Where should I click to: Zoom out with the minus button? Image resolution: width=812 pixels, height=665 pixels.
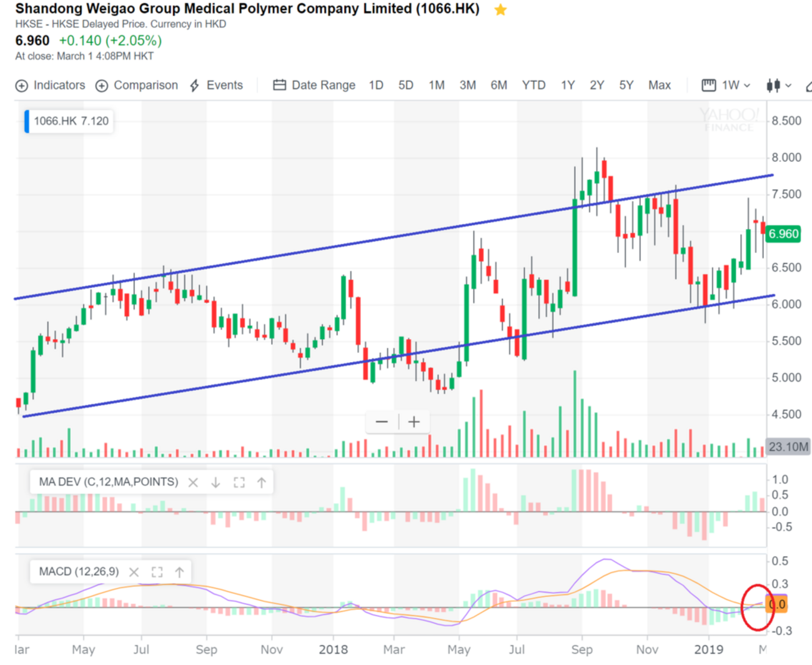[382, 422]
